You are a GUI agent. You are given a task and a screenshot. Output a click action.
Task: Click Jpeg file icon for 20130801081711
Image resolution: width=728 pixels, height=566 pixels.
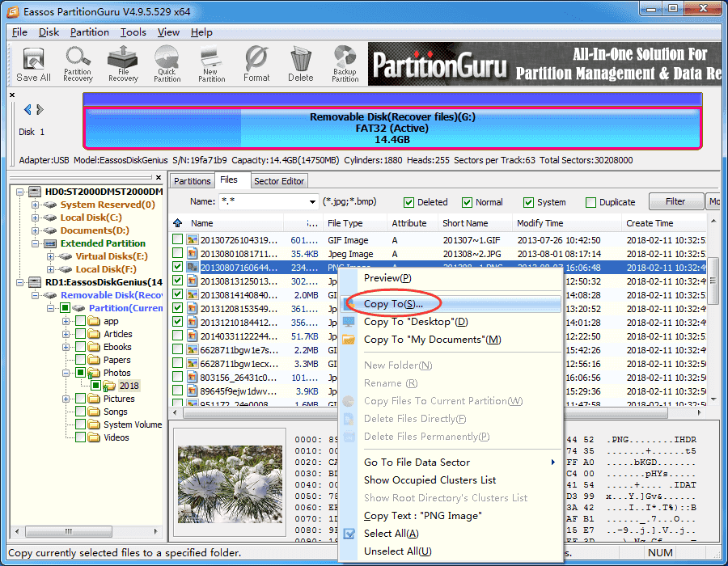click(193, 254)
